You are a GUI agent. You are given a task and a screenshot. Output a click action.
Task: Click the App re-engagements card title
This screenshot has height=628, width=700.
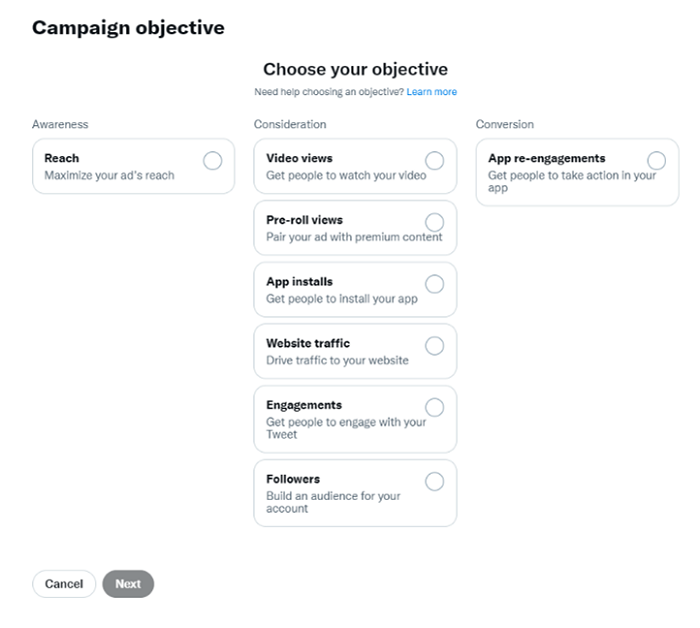[x=546, y=158]
